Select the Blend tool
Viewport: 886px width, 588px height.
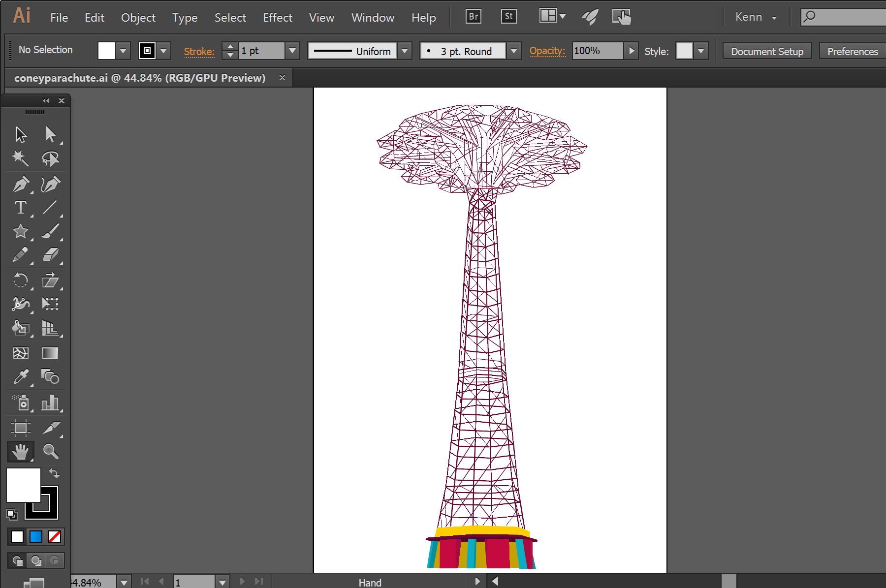50,377
